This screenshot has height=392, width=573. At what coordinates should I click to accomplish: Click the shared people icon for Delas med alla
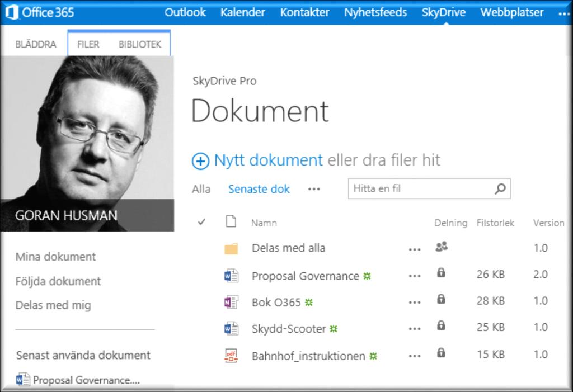442,247
